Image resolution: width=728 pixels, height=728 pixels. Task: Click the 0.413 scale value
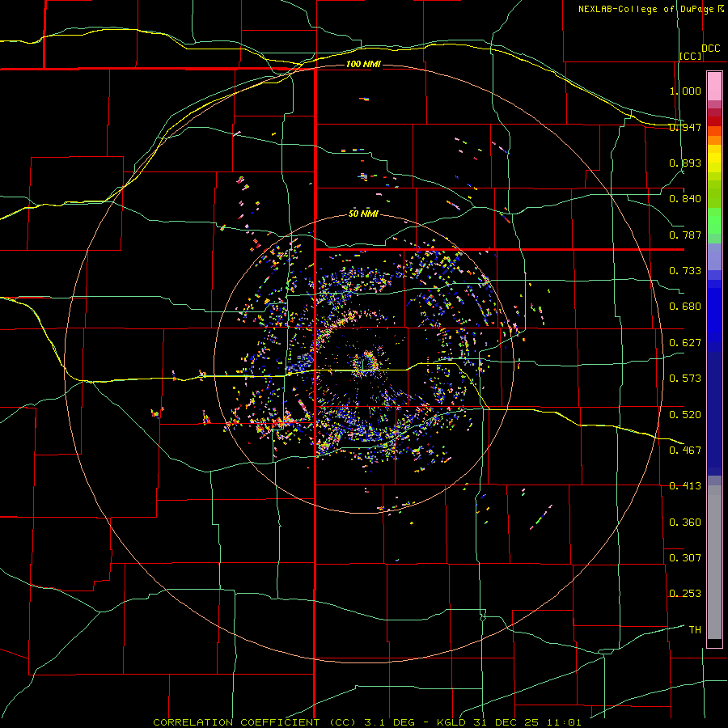click(x=685, y=486)
